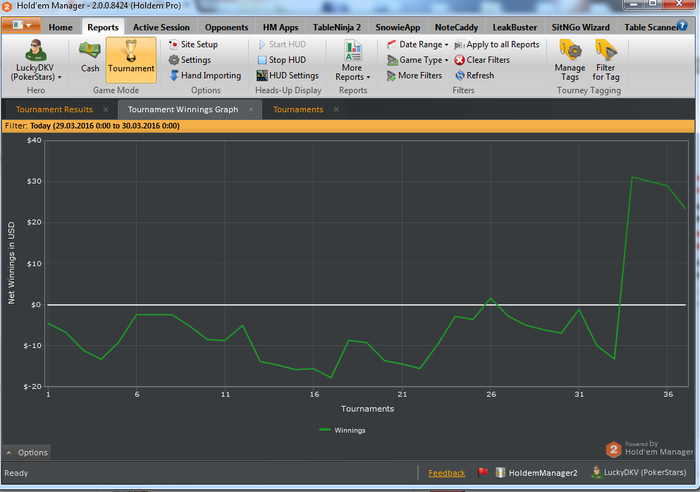Click the $40 y-axis label
The height and width of the screenshot is (492, 700).
pos(34,140)
